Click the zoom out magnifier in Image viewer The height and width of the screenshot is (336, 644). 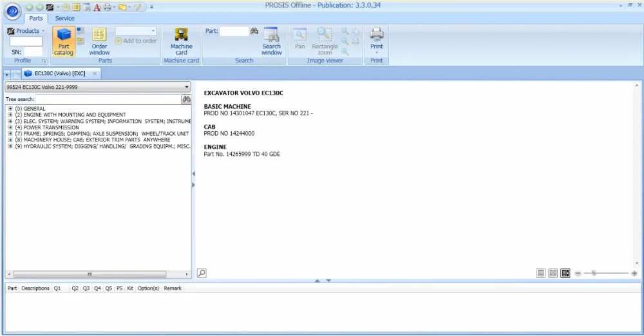click(345, 41)
